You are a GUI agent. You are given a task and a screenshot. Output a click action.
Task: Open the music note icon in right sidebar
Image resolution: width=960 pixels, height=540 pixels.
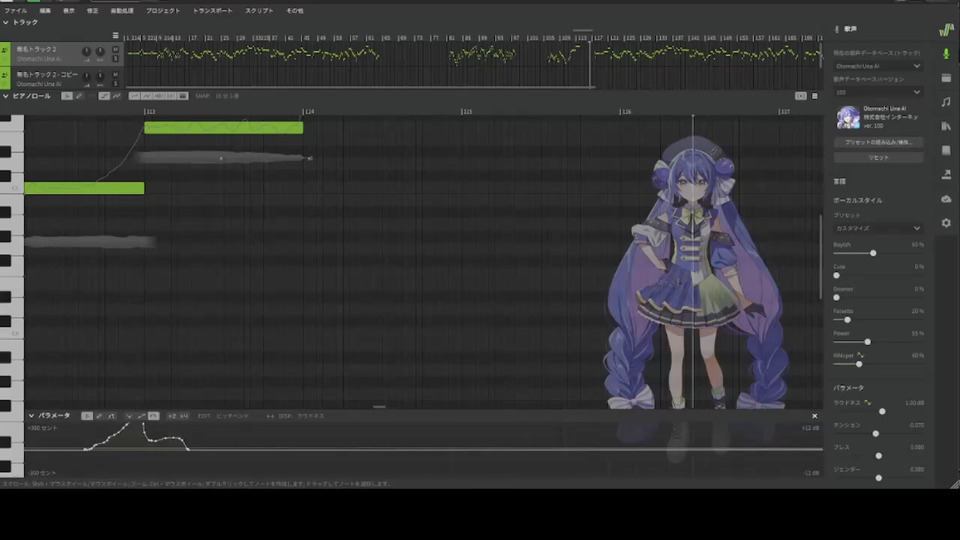[946, 102]
